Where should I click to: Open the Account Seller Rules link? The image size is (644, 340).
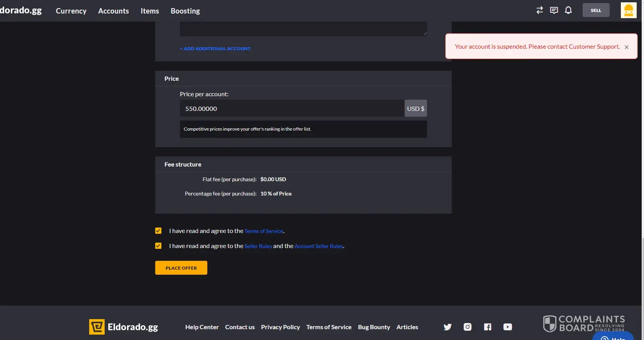click(319, 246)
